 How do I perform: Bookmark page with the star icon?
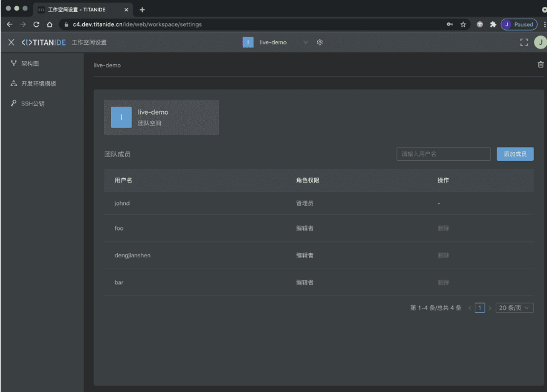pyautogui.click(x=464, y=24)
